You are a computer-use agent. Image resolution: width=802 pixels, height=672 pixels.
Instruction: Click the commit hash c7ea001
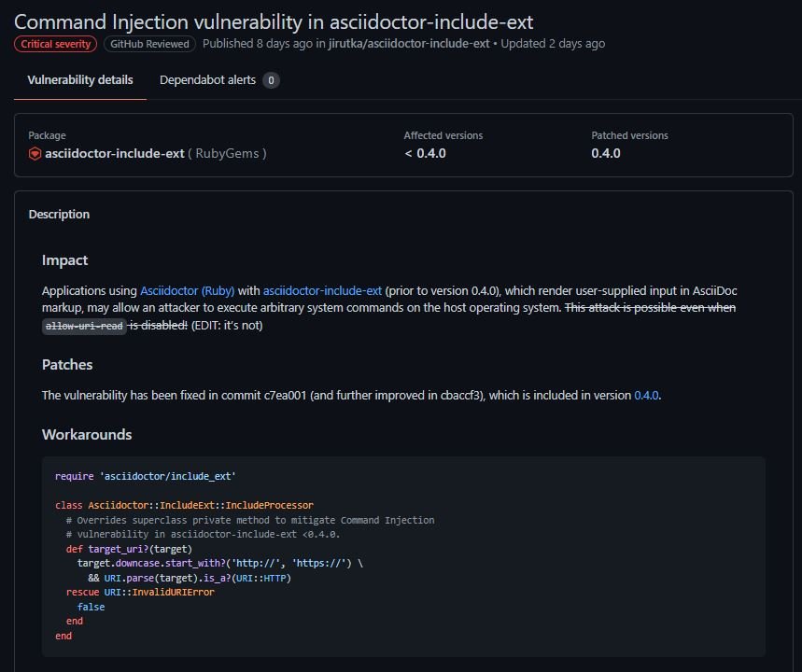click(285, 396)
